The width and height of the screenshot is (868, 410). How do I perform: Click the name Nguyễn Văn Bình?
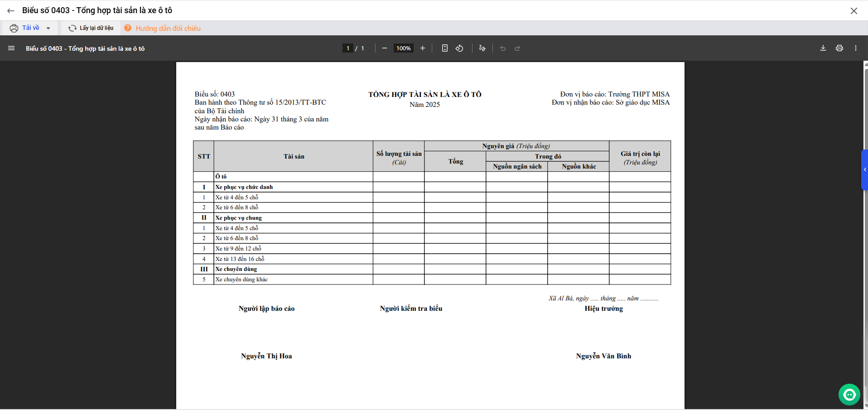click(x=603, y=356)
